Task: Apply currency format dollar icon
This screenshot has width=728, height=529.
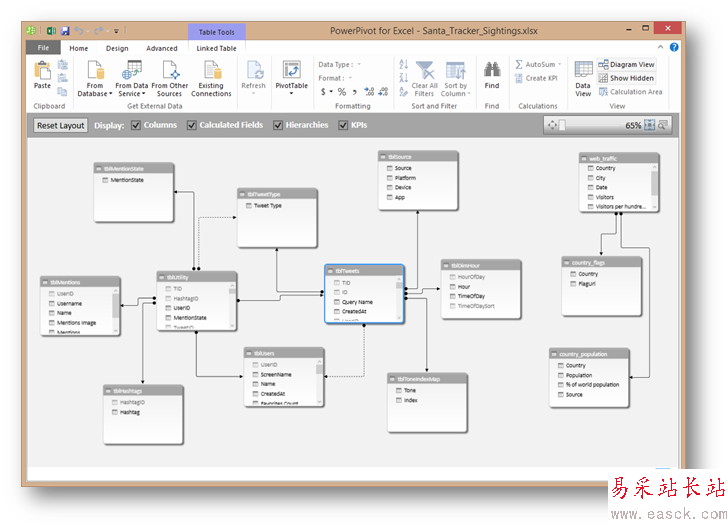Action: [x=323, y=91]
